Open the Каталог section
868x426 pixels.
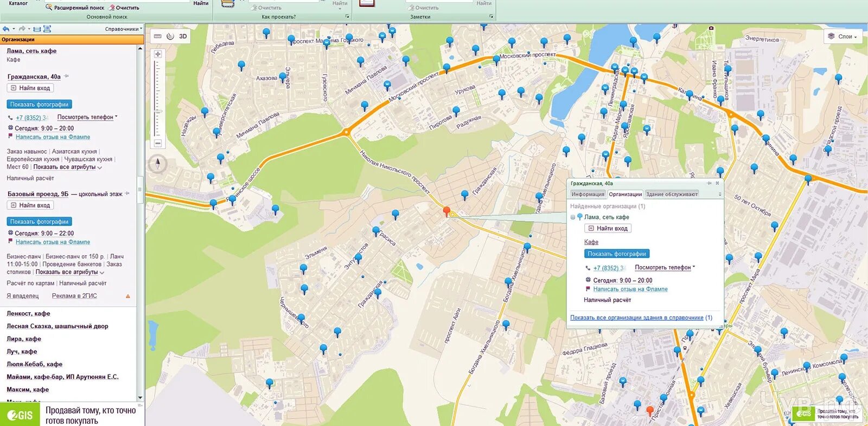tap(18, 3)
